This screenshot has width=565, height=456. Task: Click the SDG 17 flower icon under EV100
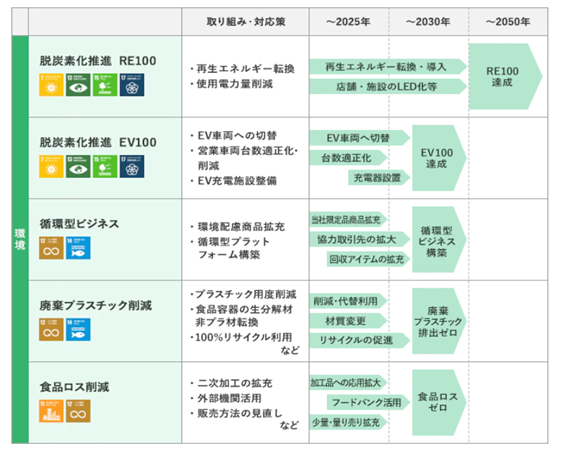132,166
